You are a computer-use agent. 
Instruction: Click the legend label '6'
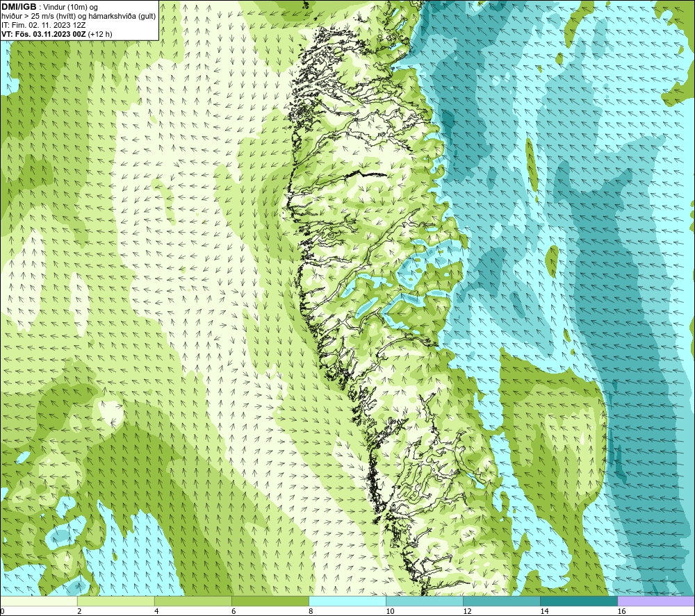pyautogui.click(x=233, y=612)
